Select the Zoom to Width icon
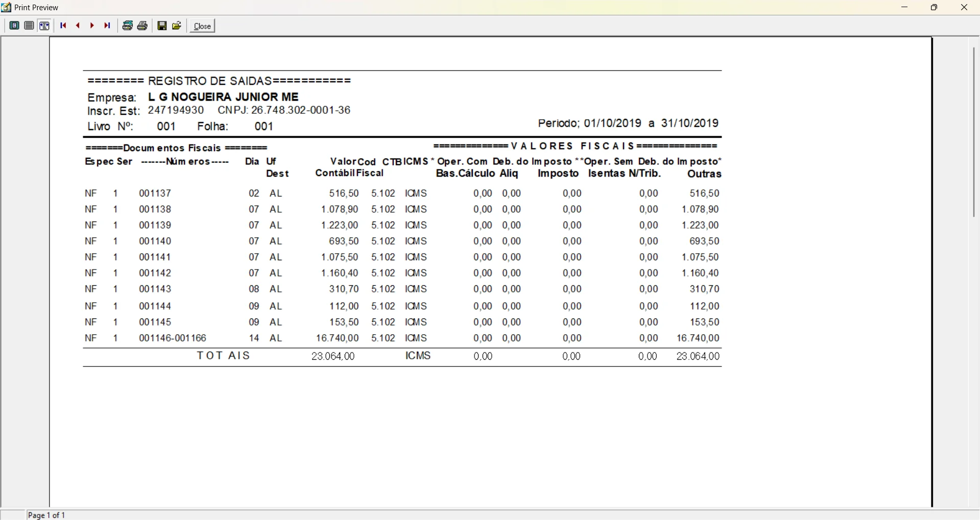The width and height of the screenshot is (980, 520). coord(45,26)
